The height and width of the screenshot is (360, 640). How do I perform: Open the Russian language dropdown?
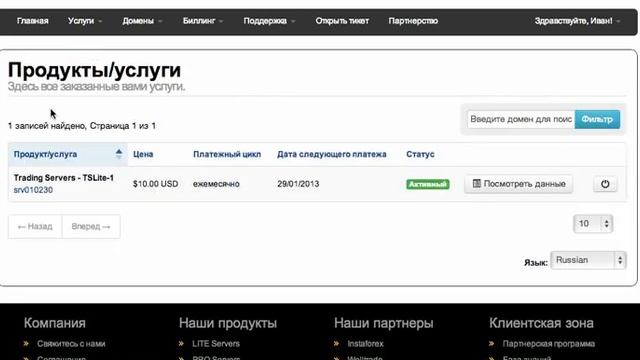[x=588, y=260]
